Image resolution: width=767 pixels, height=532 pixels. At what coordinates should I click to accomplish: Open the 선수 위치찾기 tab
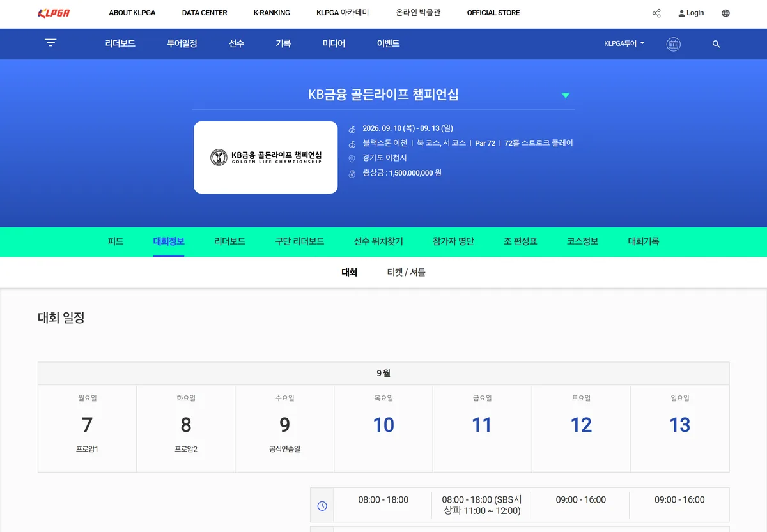click(x=378, y=241)
